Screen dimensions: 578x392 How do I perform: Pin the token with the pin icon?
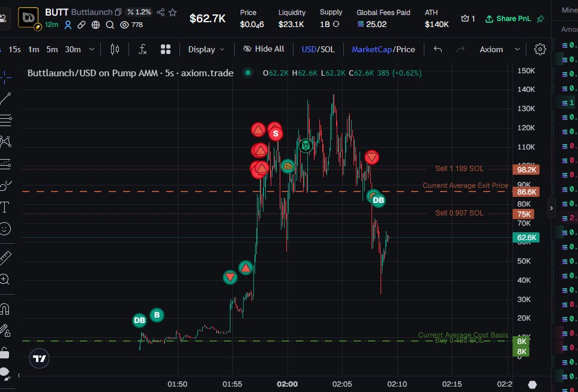click(540, 19)
